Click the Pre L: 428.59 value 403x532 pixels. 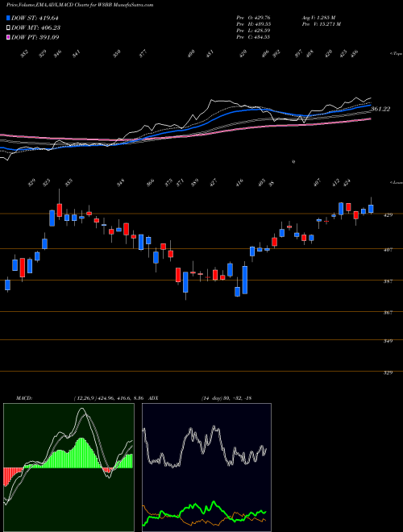point(253,31)
